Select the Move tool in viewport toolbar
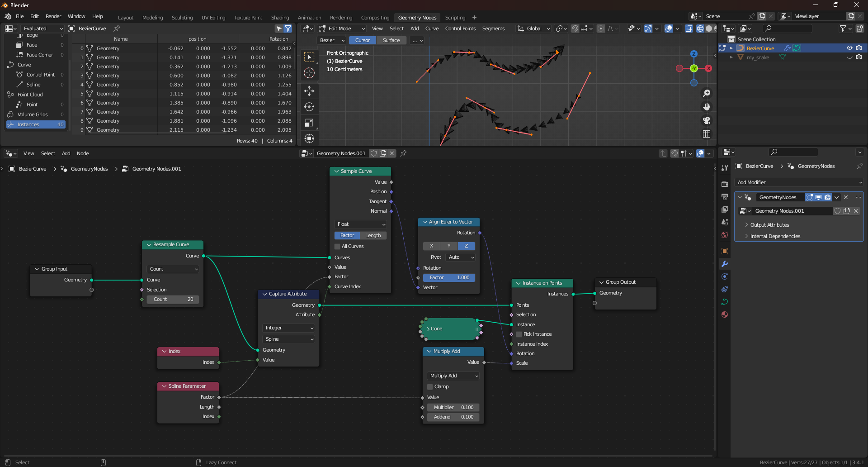The image size is (868, 467). pos(309,91)
